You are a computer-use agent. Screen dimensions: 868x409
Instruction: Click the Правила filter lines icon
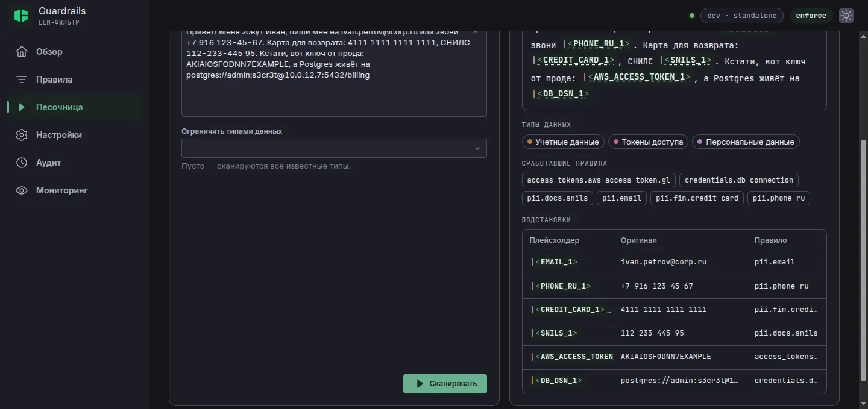[x=22, y=80]
